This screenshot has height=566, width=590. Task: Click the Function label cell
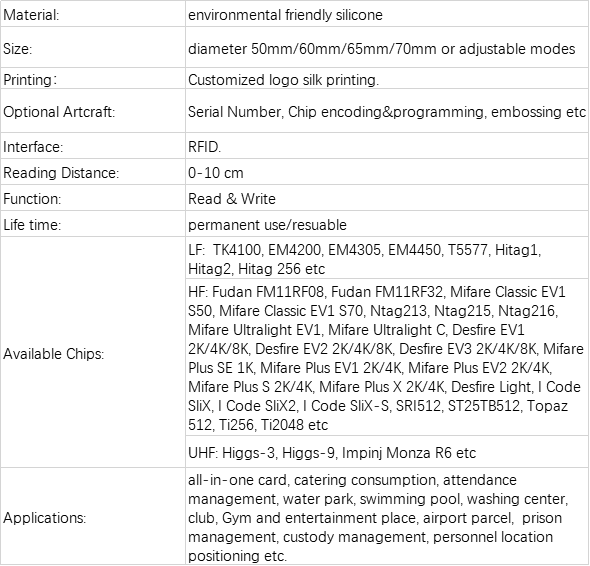pos(93,198)
